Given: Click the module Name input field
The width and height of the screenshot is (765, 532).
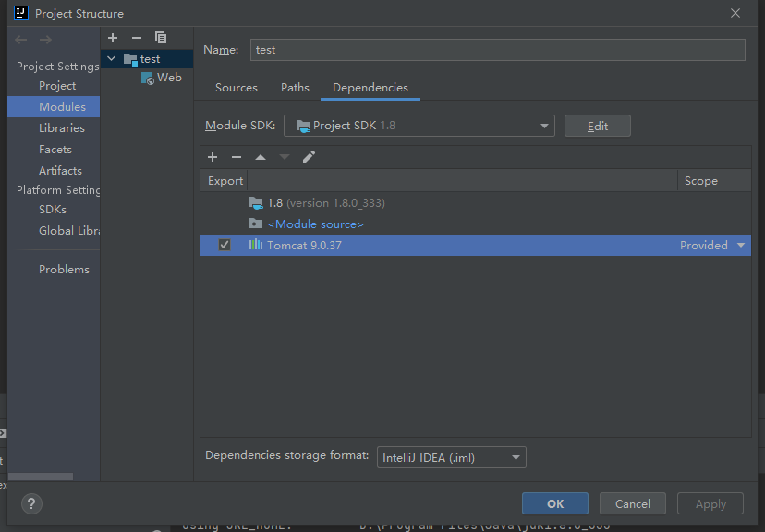Looking at the screenshot, I should click(498, 50).
